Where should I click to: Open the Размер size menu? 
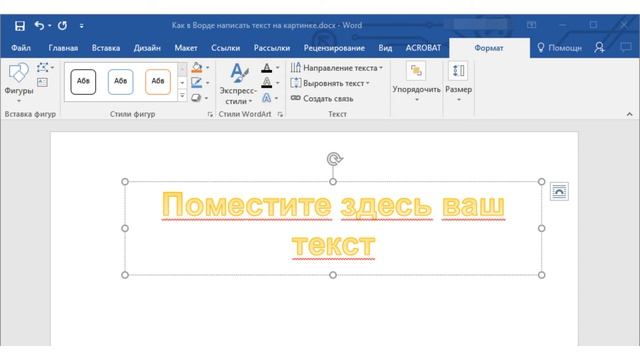tap(458, 83)
